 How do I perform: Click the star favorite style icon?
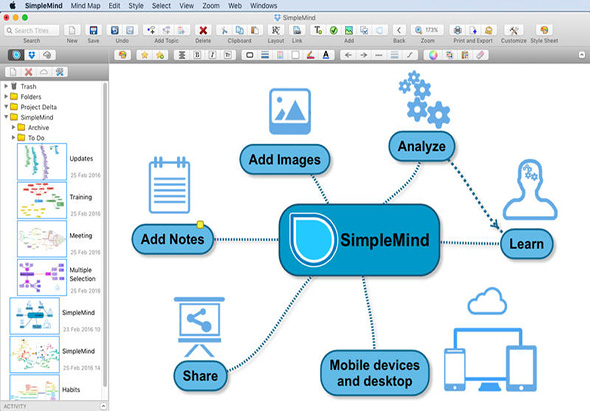click(144, 55)
